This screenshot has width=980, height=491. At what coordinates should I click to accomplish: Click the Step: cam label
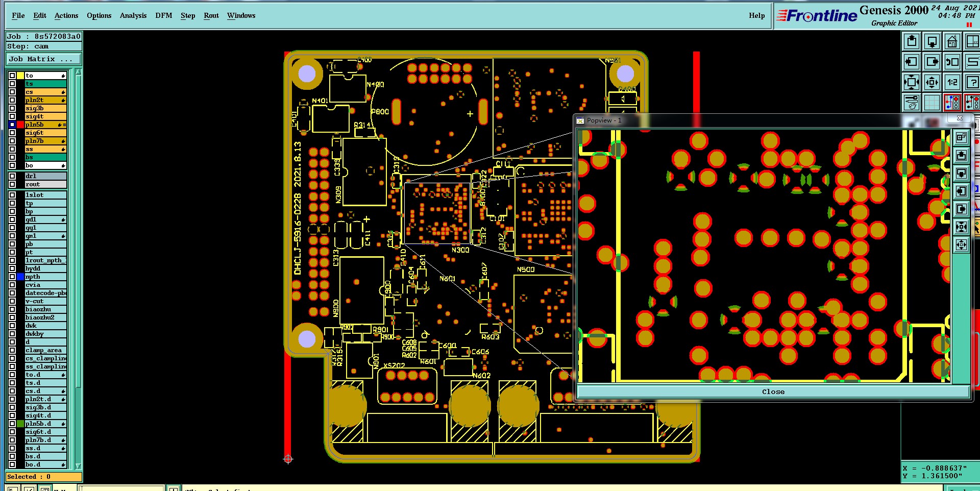tap(43, 46)
